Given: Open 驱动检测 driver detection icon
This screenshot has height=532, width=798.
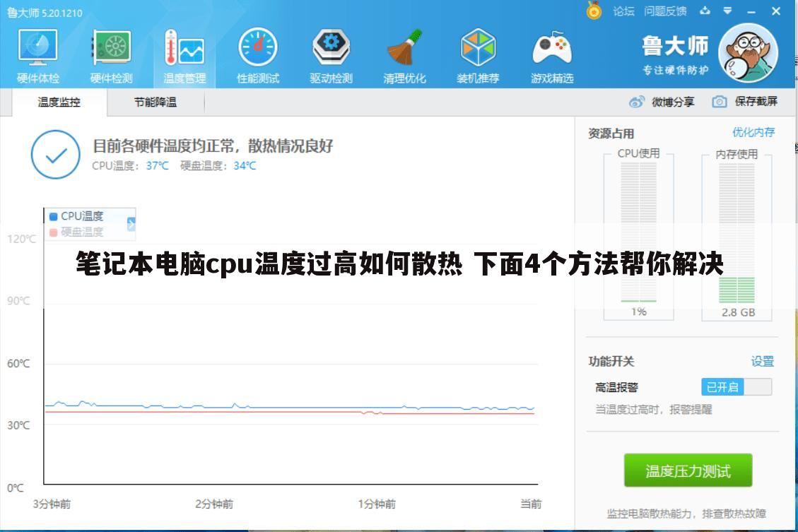Looking at the screenshot, I should [x=331, y=55].
